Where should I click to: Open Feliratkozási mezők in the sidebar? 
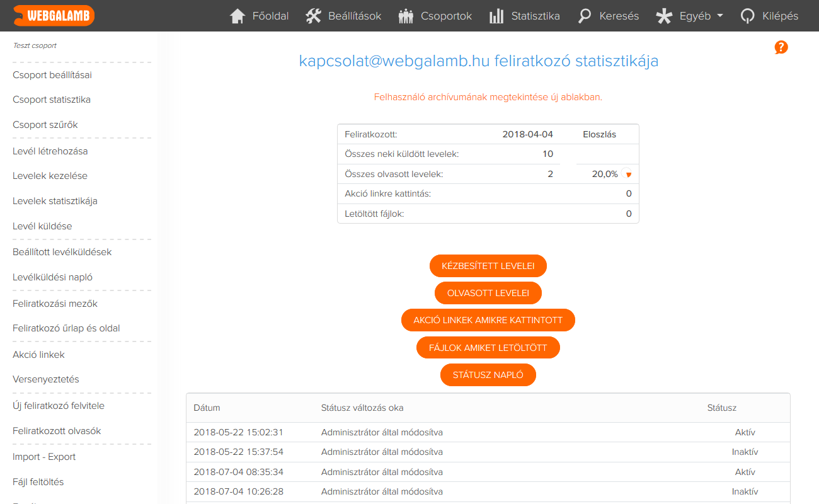[55, 303]
